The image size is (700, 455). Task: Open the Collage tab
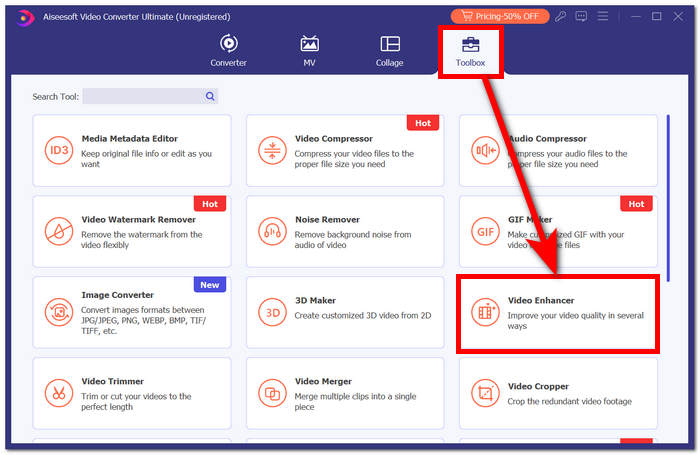(389, 50)
